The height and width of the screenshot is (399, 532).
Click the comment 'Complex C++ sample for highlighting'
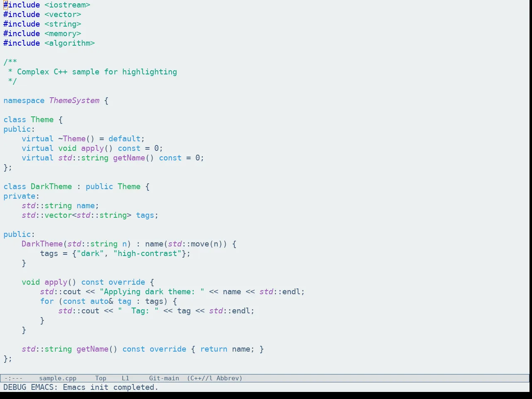[97, 72]
